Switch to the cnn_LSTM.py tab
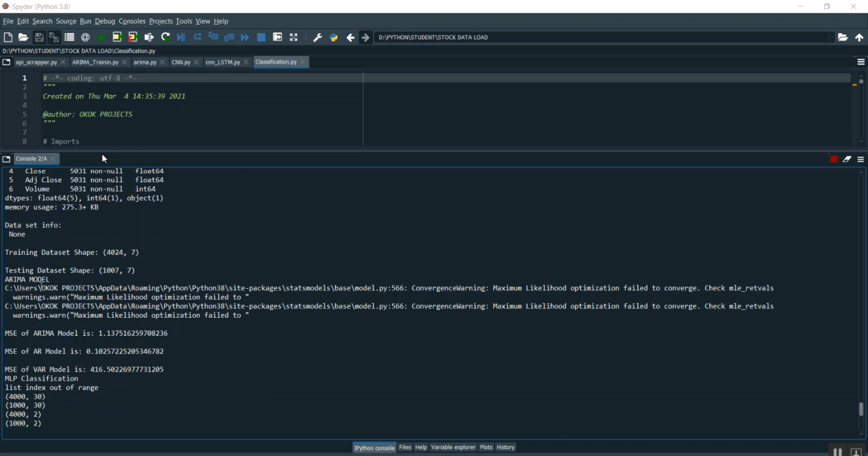The height and width of the screenshot is (456, 868). [x=223, y=62]
